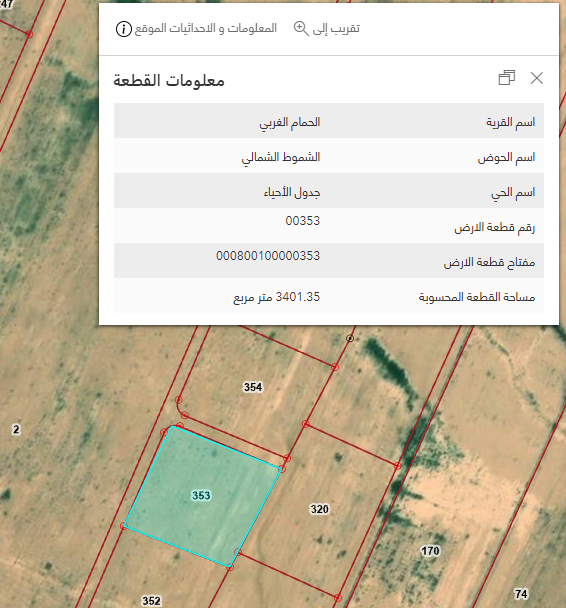This screenshot has height=608, width=566.
Task: Select the parcel key value 000800100000353
Action: [268, 256]
